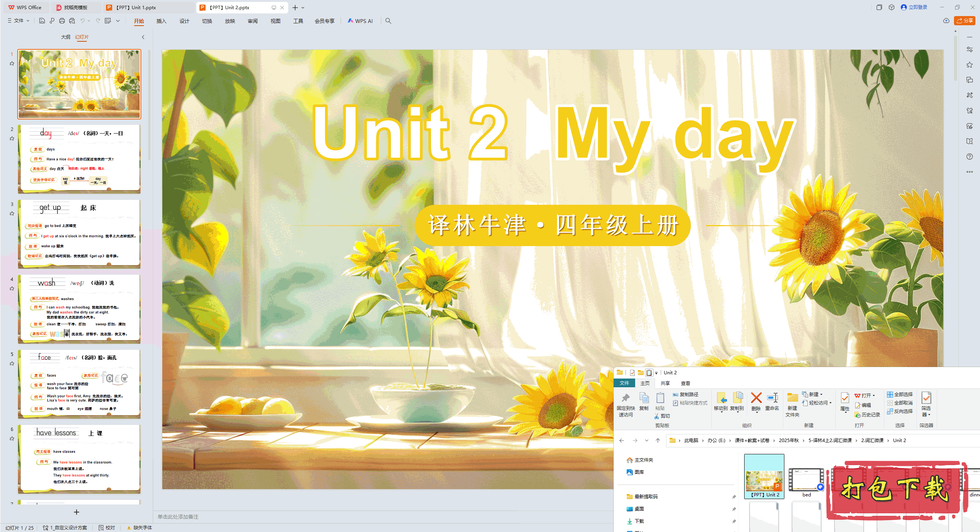Switch to the 插入 ribbon tab

161,21
